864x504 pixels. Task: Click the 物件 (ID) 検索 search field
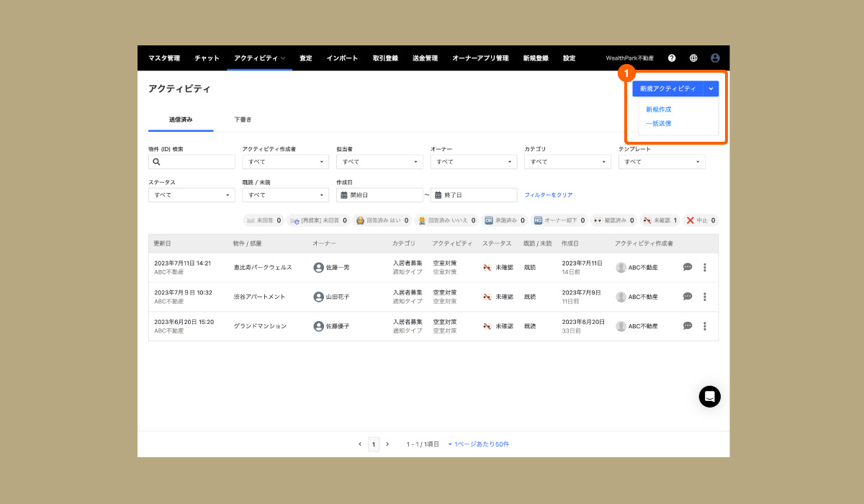tap(188, 162)
